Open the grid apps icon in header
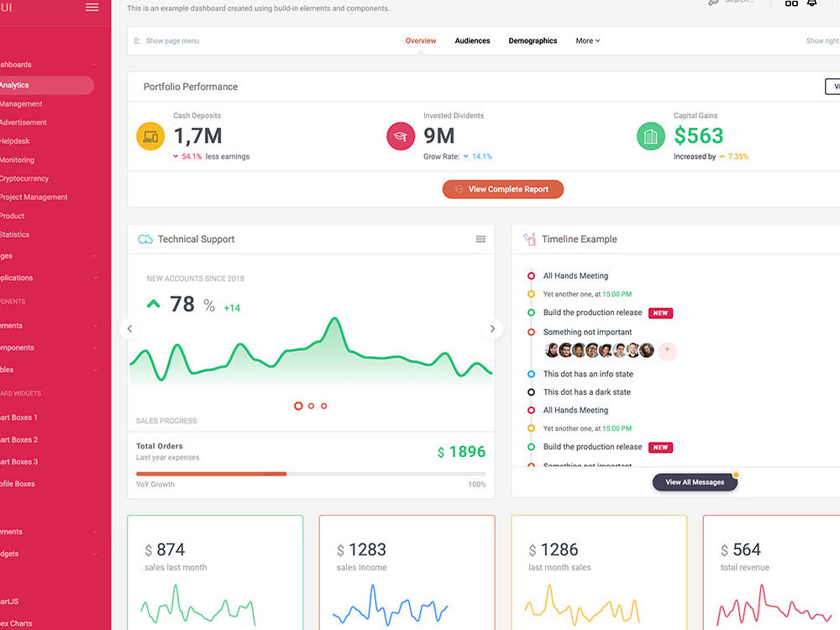The height and width of the screenshot is (630, 840). (x=791, y=3)
